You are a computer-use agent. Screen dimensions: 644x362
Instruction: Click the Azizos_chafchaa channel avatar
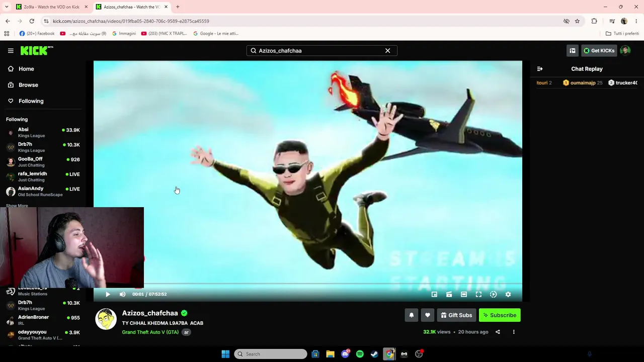coord(106,319)
